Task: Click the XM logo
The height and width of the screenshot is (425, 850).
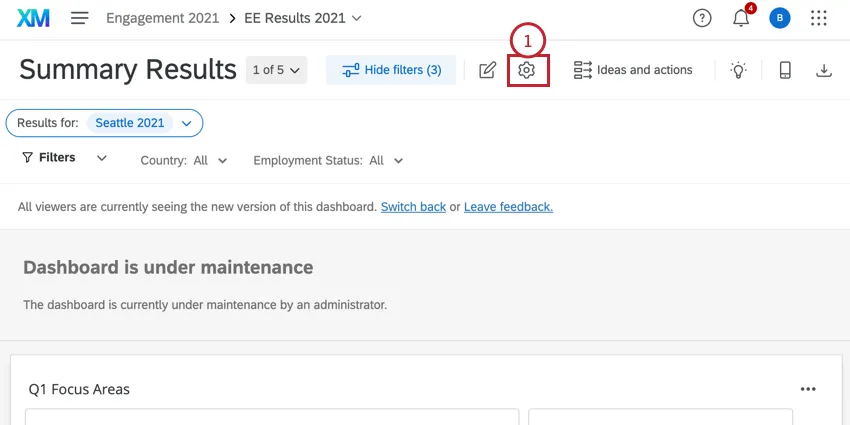Action: [34, 18]
